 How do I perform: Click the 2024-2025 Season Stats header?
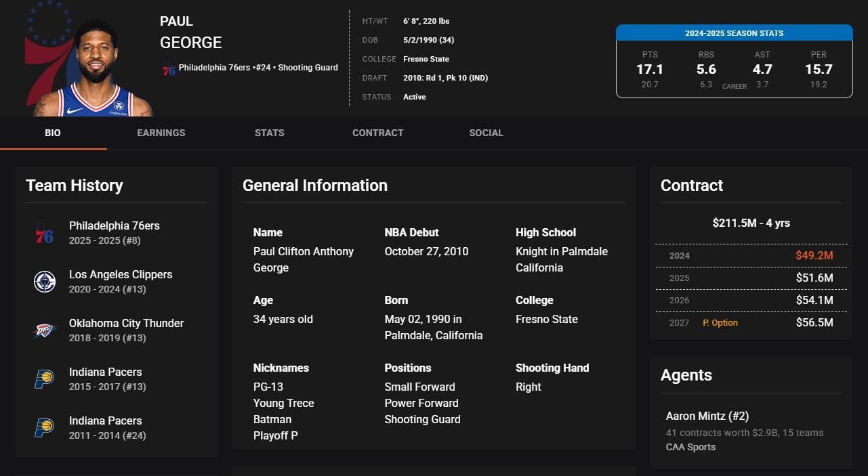pyautogui.click(x=734, y=33)
